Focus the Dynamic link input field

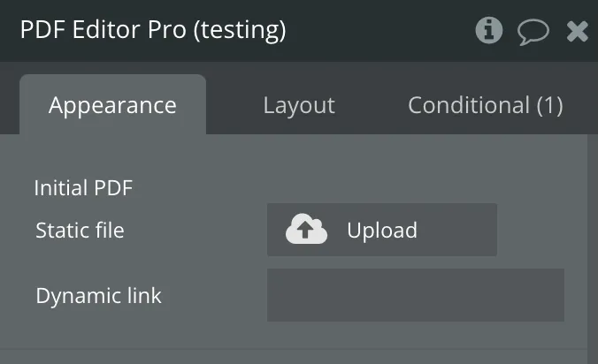point(415,295)
